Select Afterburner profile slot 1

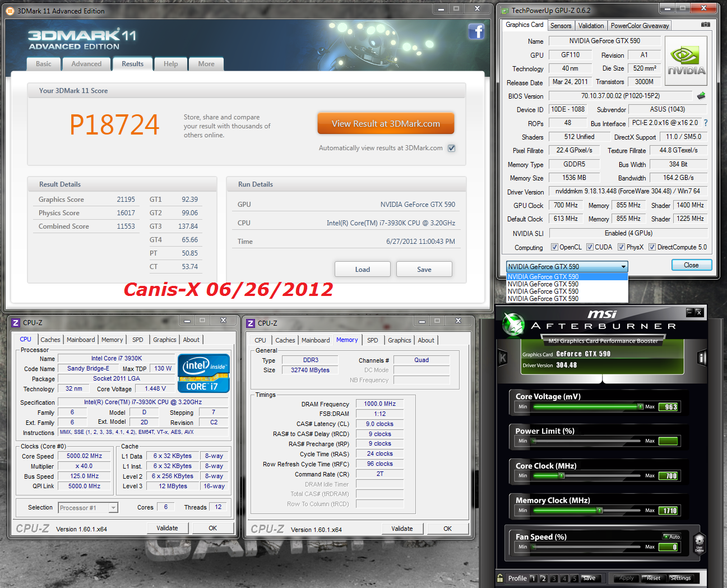pos(533,578)
